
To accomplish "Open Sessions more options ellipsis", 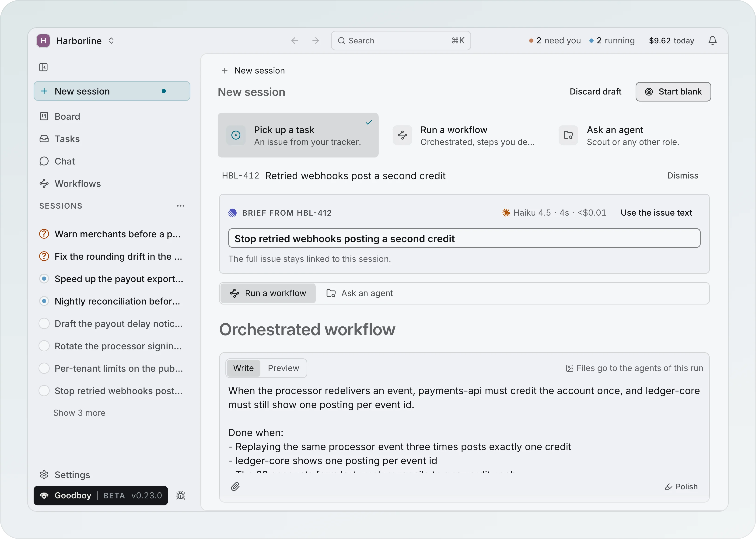I will (x=181, y=206).
